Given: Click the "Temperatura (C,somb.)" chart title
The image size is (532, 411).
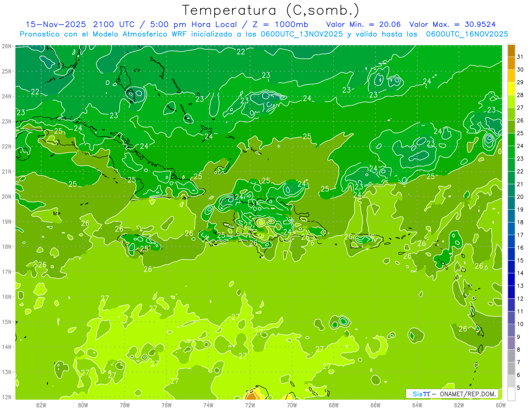Looking at the screenshot, I should (271, 10).
